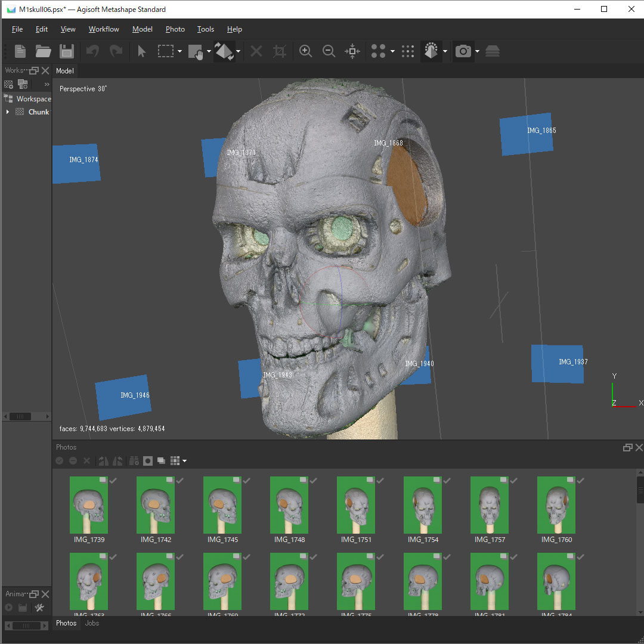This screenshot has width=644, height=644.
Task: Click the binoculars icon in Photos toolbar
Action: pos(134,461)
